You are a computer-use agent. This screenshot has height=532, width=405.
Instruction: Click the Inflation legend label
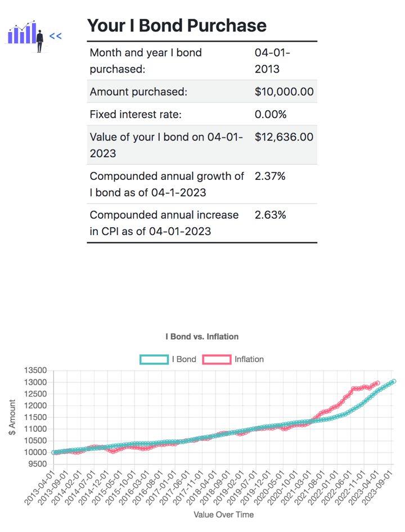pyautogui.click(x=249, y=359)
